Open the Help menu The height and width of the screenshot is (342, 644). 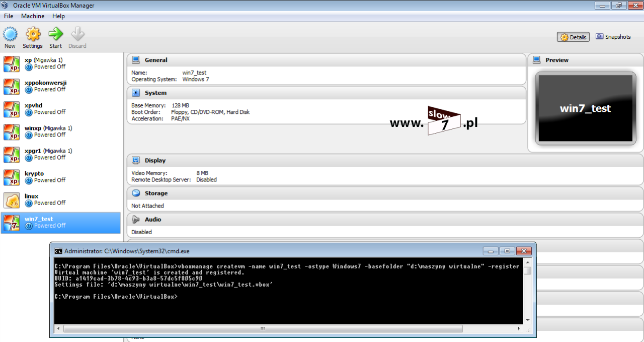(59, 16)
